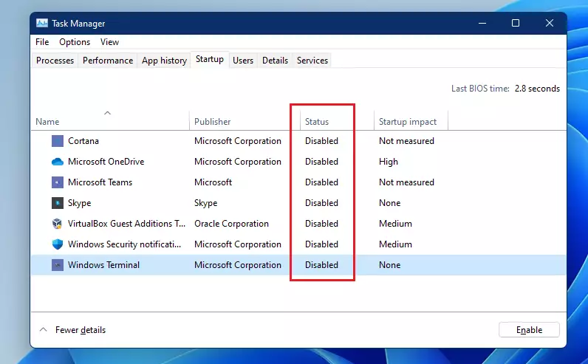Sort by the Name column header
Screen dimensions: 588x364
pyautogui.click(x=47, y=122)
